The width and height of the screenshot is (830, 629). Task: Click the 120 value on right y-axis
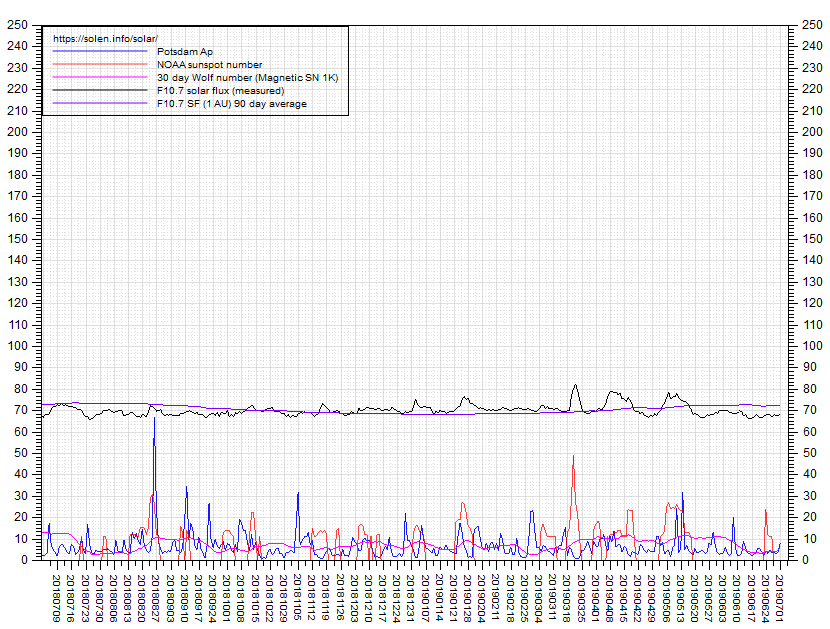812,303
